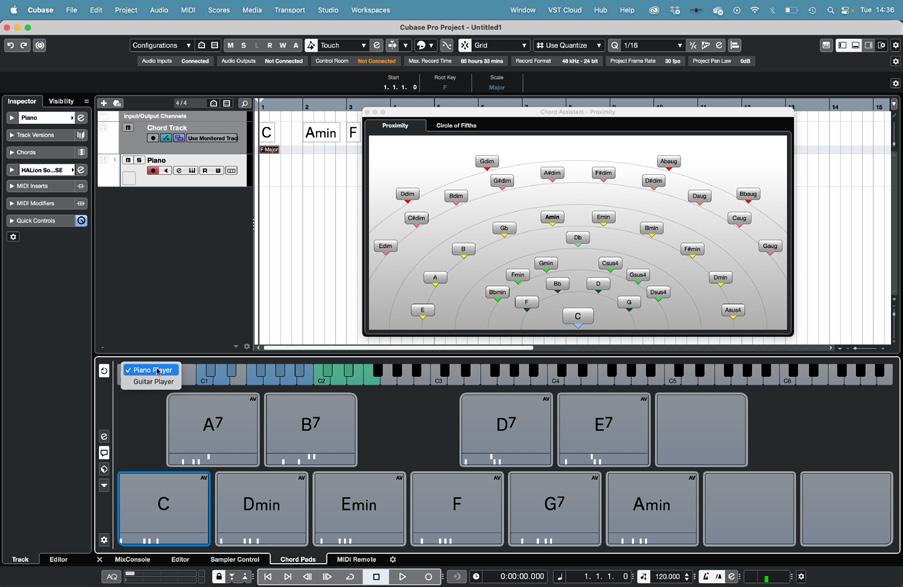This screenshot has height=587, width=903.
Task: Toggle Solo on the Piano track
Action: click(x=138, y=160)
